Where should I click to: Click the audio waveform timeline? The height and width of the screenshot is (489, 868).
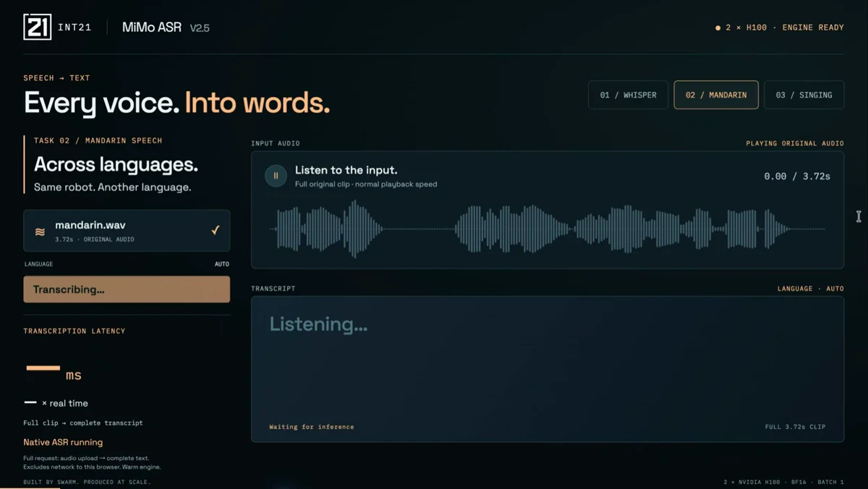click(548, 229)
